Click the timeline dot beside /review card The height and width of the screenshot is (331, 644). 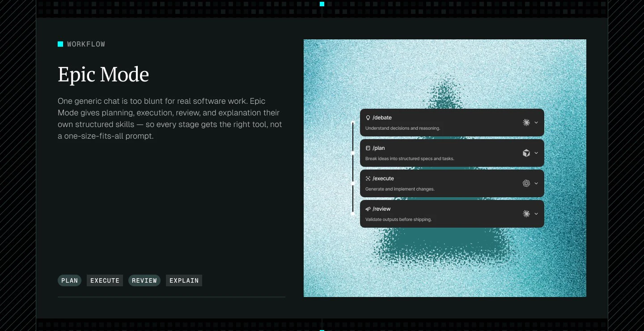(x=353, y=214)
